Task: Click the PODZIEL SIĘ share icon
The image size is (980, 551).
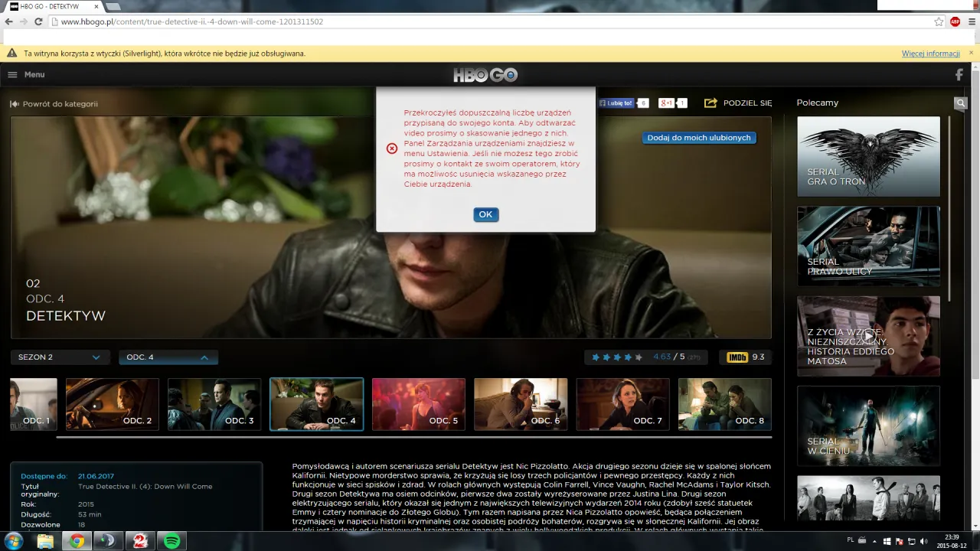Action: [x=710, y=103]
